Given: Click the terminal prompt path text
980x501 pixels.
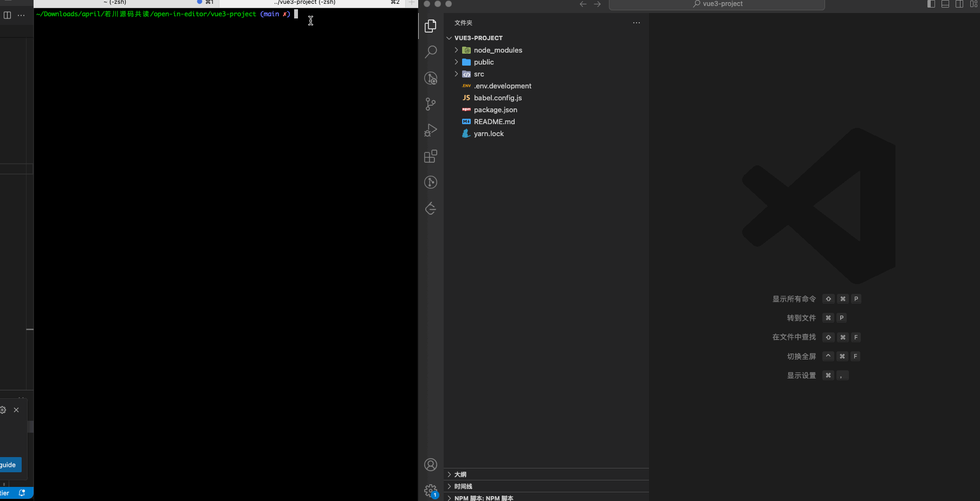Looking at the screenshot, I should point(146,14).
